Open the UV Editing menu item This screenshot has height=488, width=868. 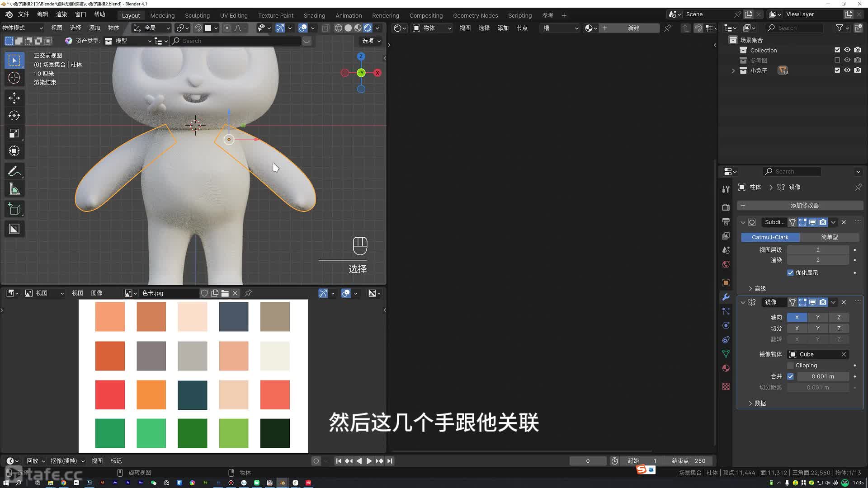coord(234,15)
